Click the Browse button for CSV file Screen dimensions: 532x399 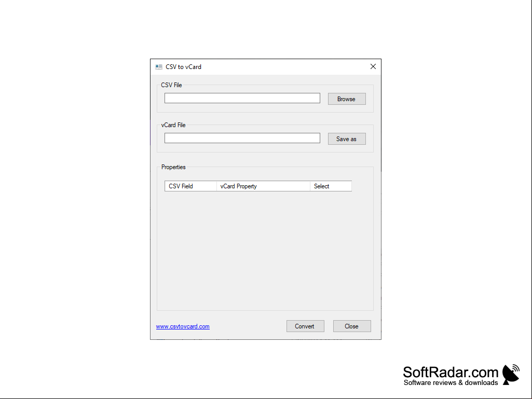tap(346, 99)
